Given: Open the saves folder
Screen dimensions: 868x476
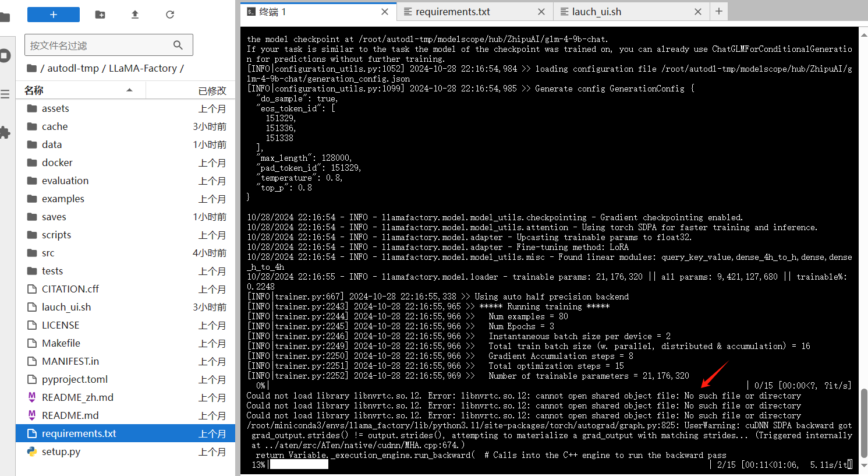Looking at the screenshot, I should coord(54,217).
